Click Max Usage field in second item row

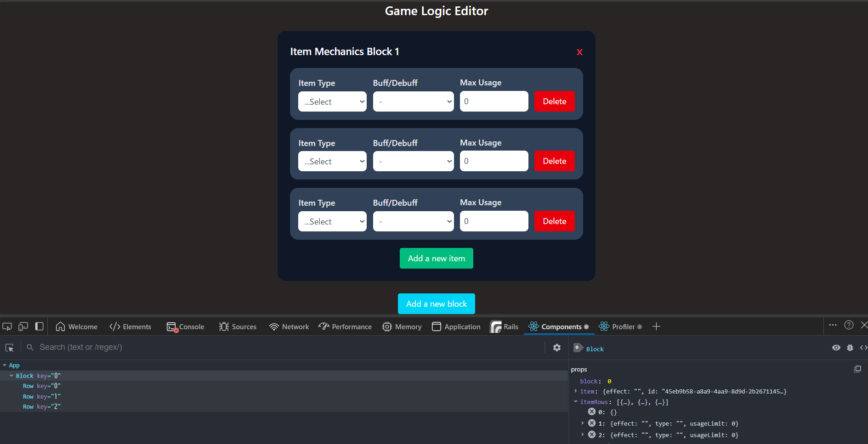coord(494,161)
